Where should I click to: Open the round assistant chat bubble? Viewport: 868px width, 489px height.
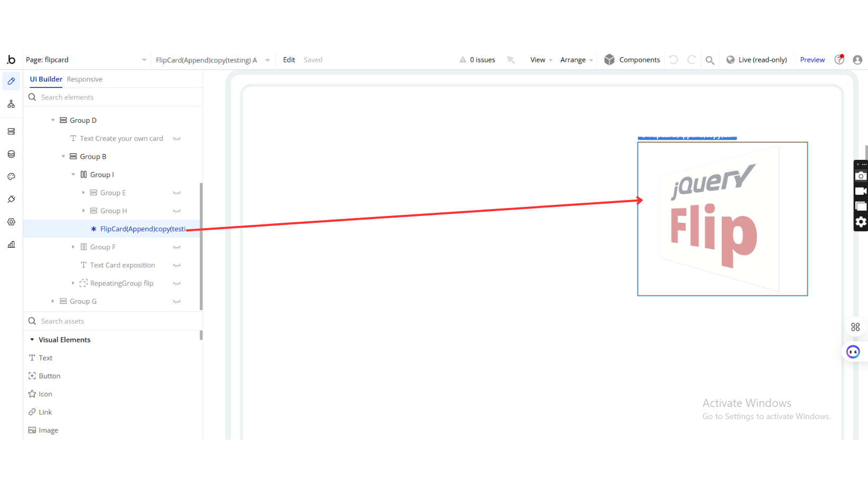click(853, 352)
